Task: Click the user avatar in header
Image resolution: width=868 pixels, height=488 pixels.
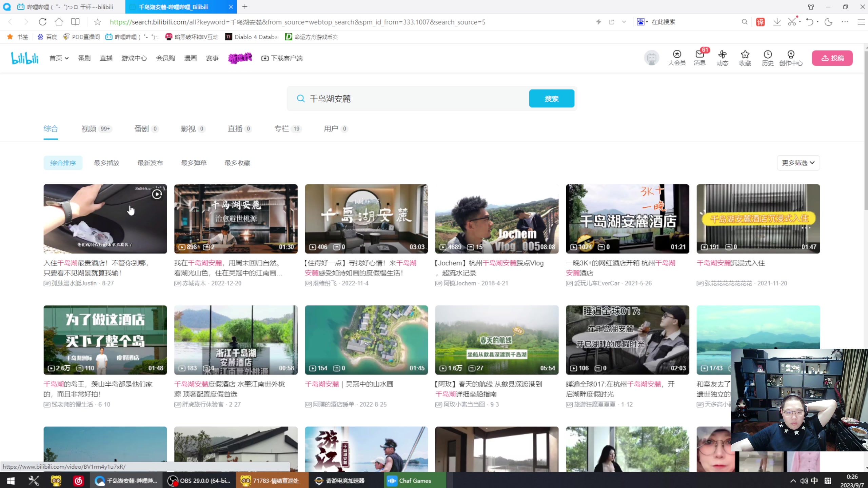Action: (651, 58)
